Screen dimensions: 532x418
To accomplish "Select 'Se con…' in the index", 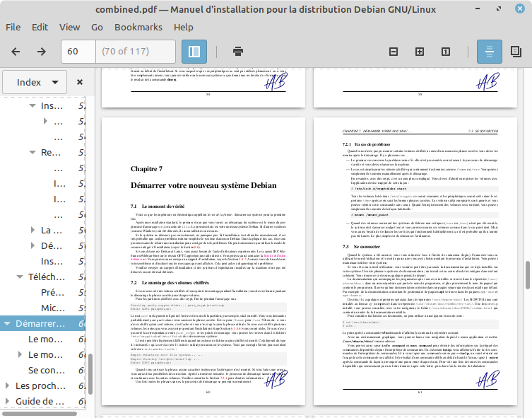I will point(47,370).
